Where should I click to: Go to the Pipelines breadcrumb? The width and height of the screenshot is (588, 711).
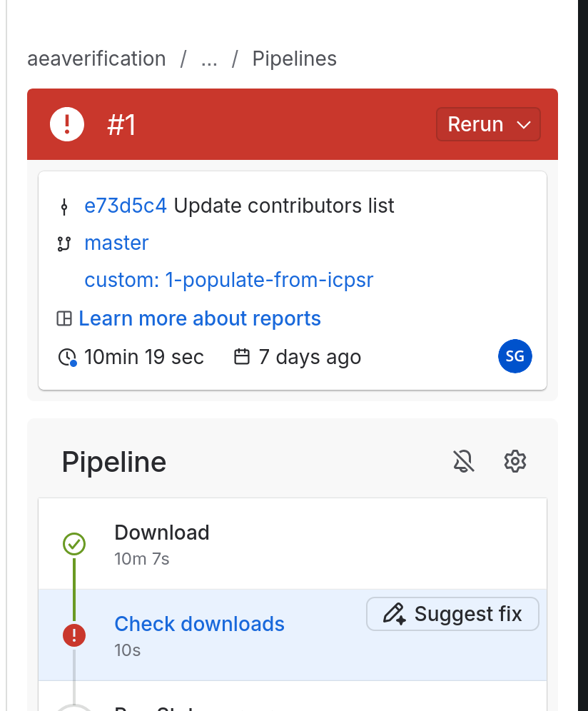point(294,59)
